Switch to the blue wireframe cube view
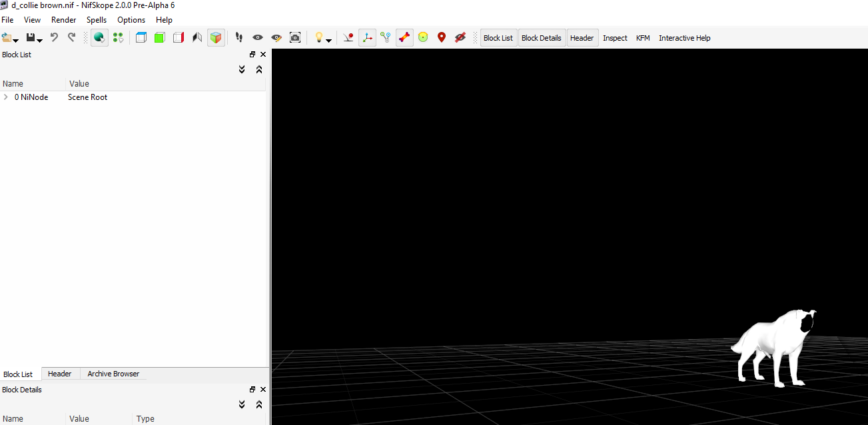 click(141, 38)
